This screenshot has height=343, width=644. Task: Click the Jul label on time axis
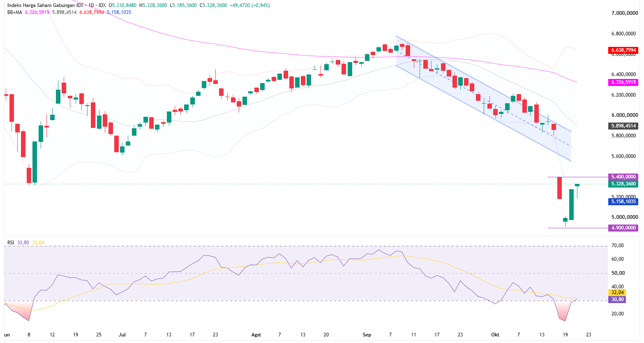(x=122, y=335)
